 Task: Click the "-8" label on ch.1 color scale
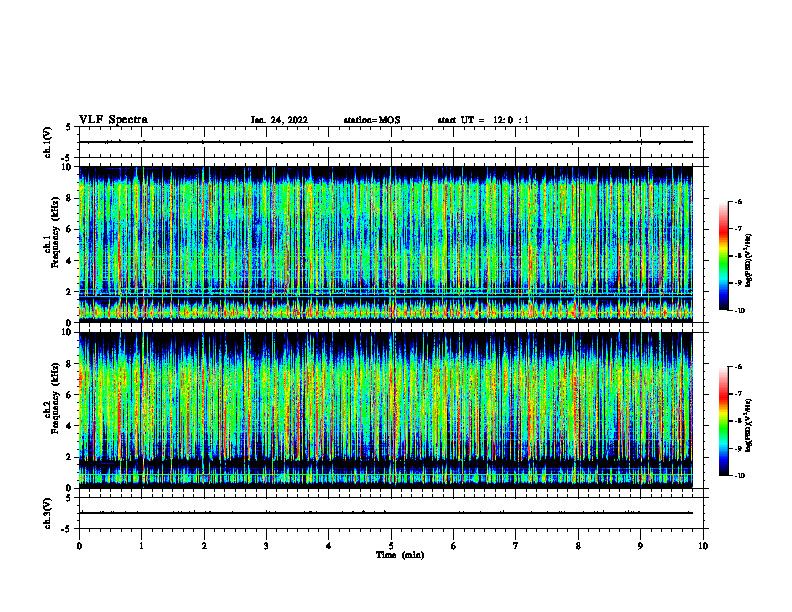738,256
